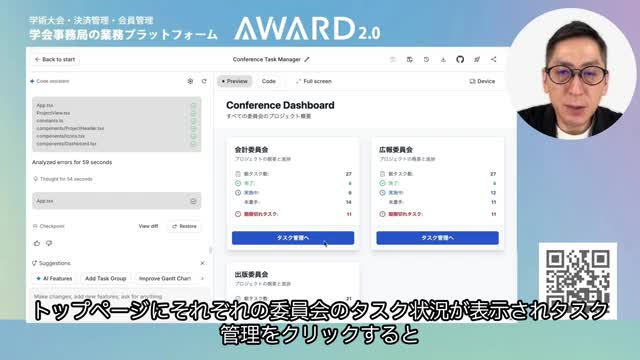Screen dimensions: 640x360
Task: Click the Back to start button
Action: (x=55, y=60)
